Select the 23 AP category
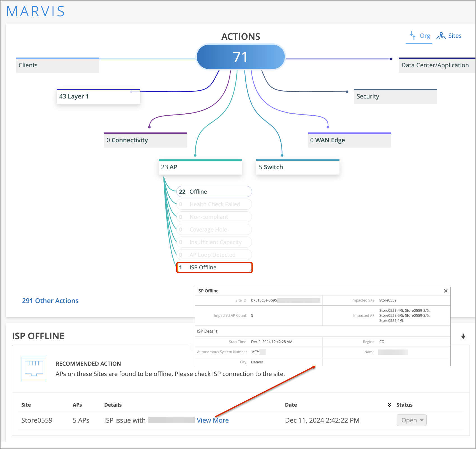The image size is (476, 449). pyautogui.click(x=200, y=167)
